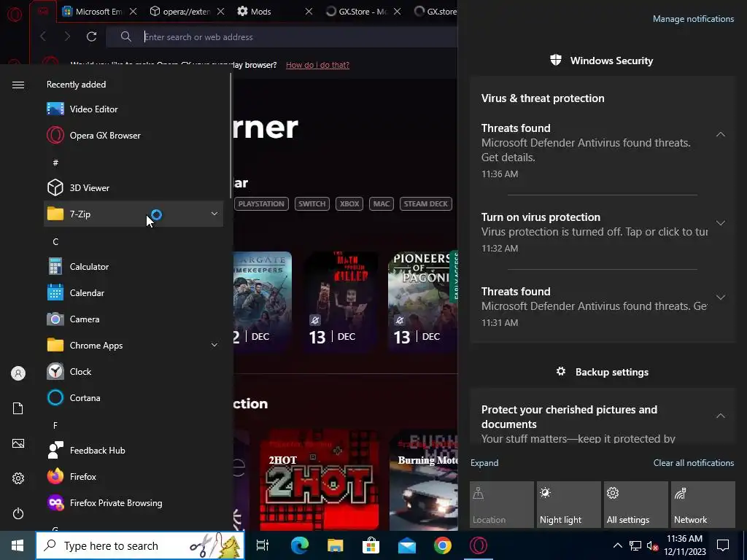Open Task View on the taskbar
The height and width of the screenshot is (560, 747).
pos(263,545)
